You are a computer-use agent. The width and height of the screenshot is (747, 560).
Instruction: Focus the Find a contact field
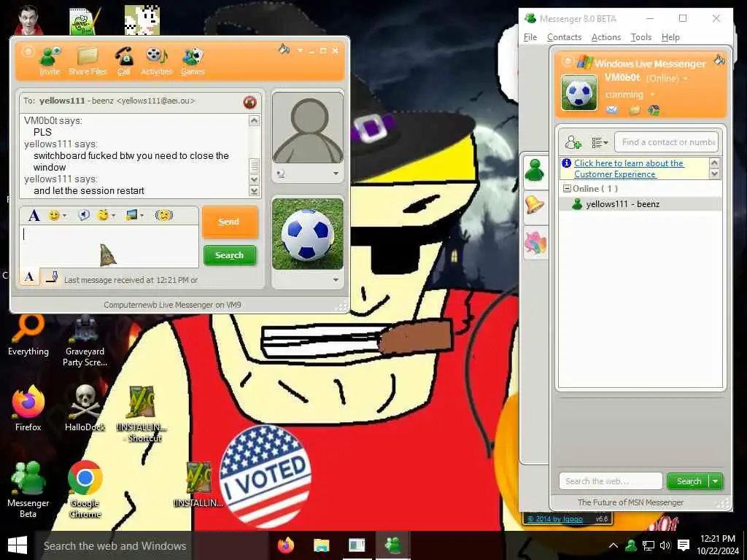[x=667, y=142]
